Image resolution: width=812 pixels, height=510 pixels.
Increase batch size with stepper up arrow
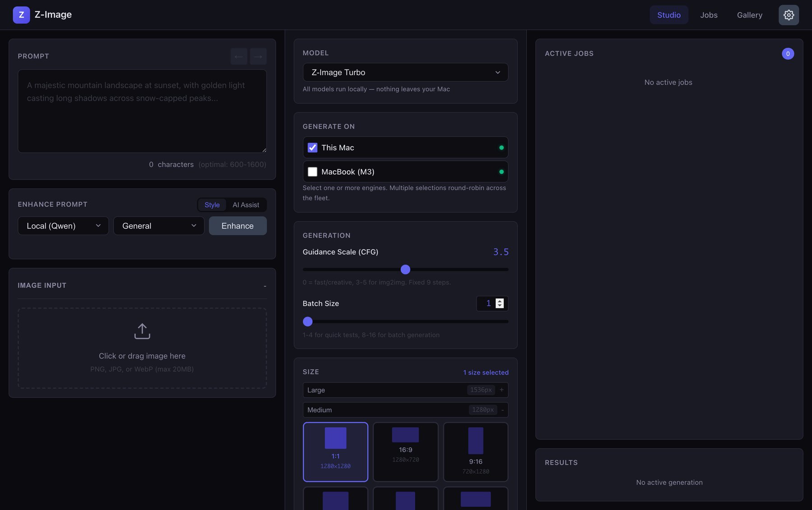[x=499, y=301]
